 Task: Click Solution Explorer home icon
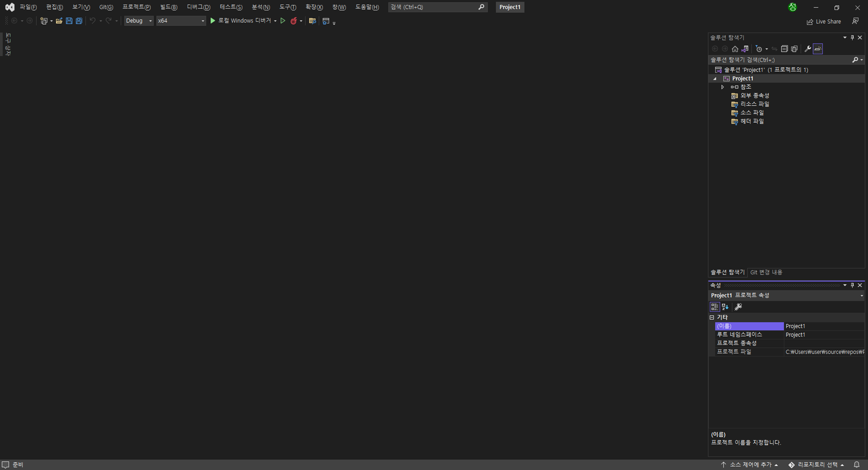coord(735,49)
